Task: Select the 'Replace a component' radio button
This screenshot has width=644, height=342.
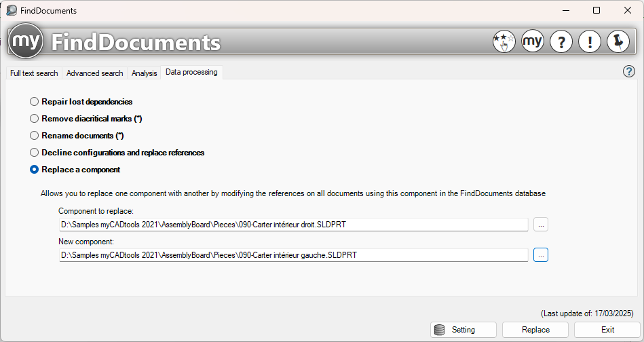Action: pyautogui.click(x=35, y=170)
